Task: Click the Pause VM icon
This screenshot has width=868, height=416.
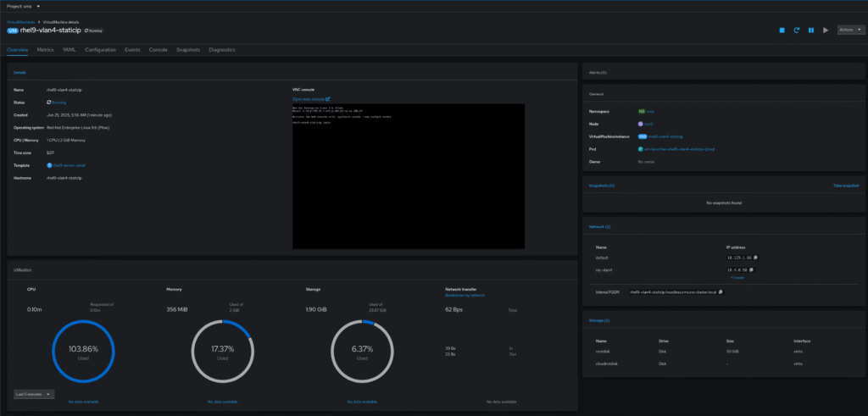Action: (x=811, y=30)
